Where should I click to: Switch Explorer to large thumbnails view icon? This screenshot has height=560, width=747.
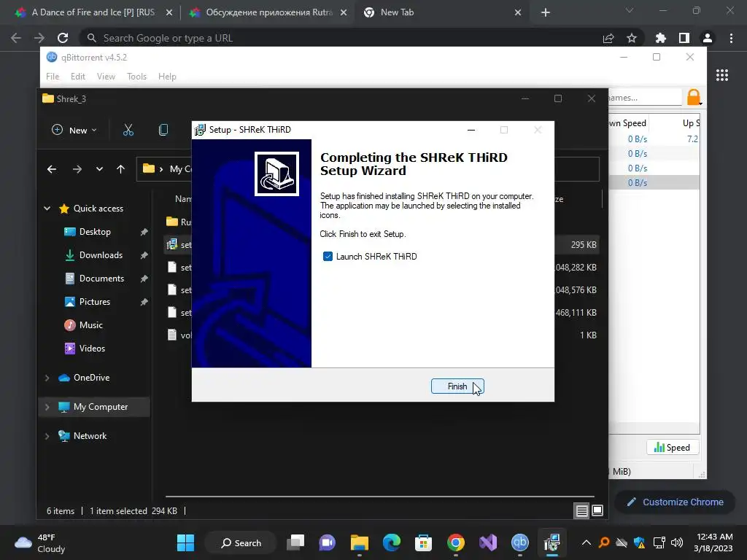click(x=597, y=511)
